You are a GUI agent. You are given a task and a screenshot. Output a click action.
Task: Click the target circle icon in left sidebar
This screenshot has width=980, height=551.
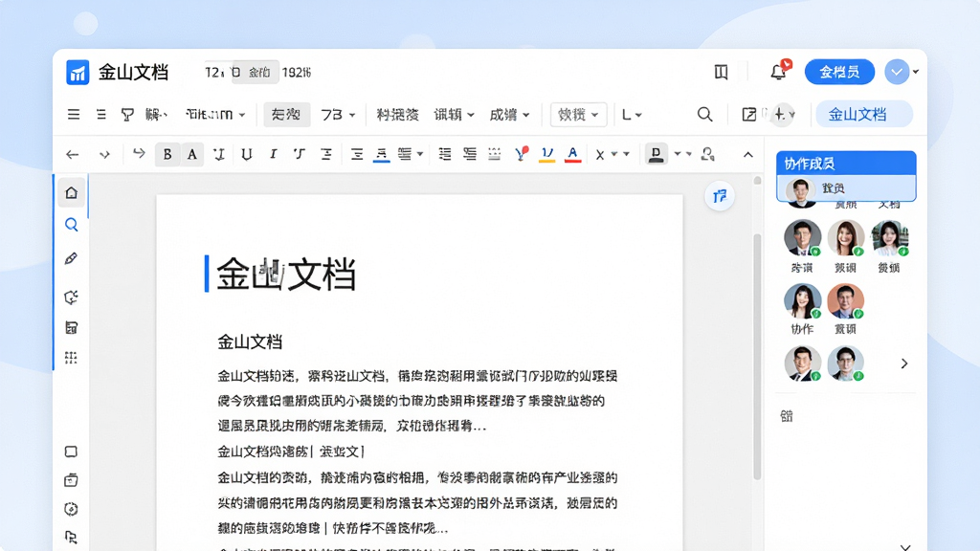pos(71,509)
